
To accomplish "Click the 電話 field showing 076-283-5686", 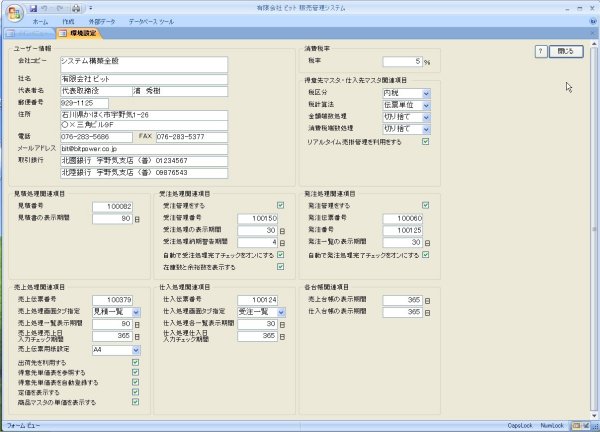I will (96, 137).
